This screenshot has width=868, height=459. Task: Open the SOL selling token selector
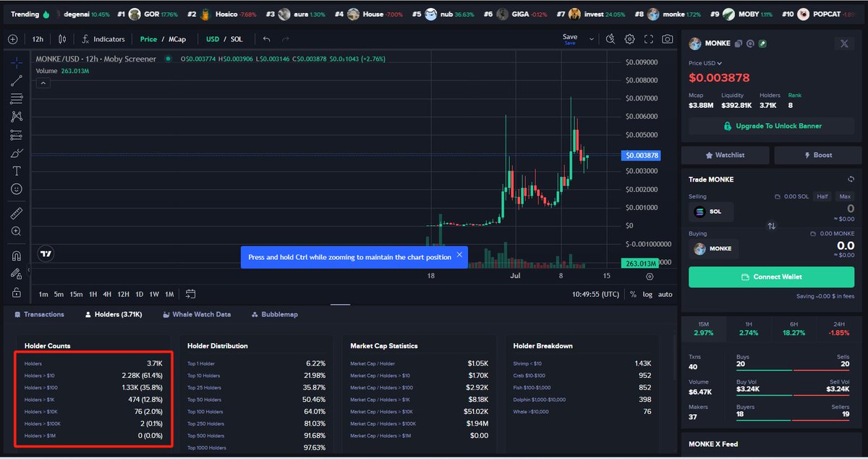710,211
